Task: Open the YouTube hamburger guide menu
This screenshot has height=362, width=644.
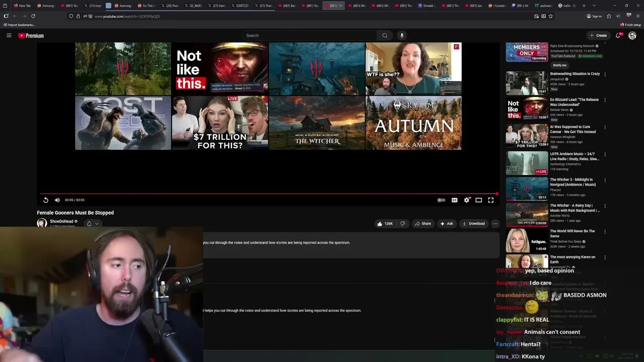Action: pyautogui.click(x=9, y=35)
